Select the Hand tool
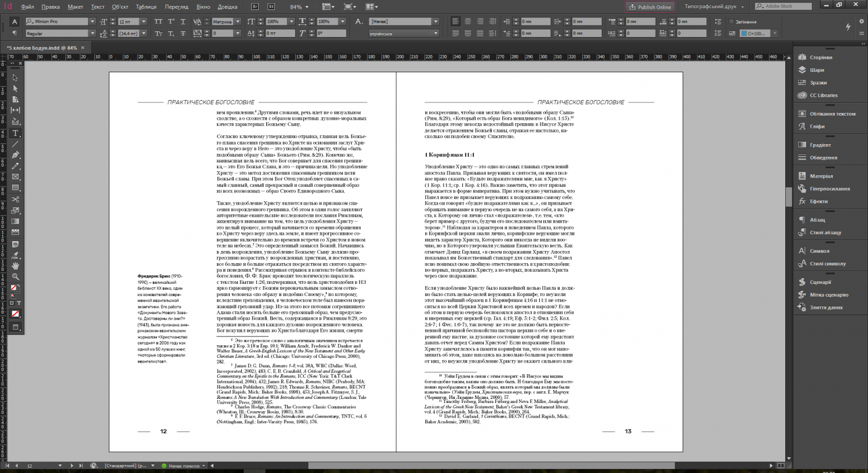This screenshot has width=868, height=473. [x=15, y=265]
